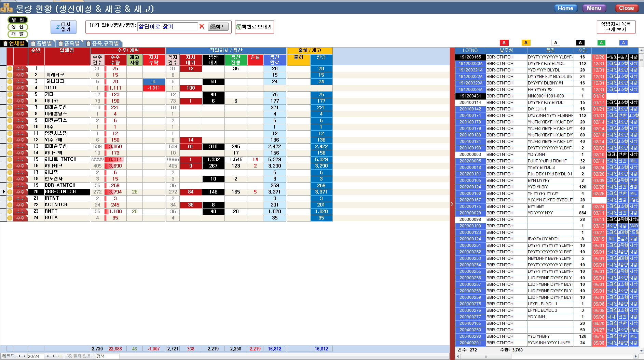Click the right panel scroll-down arrow

(641, 350)
